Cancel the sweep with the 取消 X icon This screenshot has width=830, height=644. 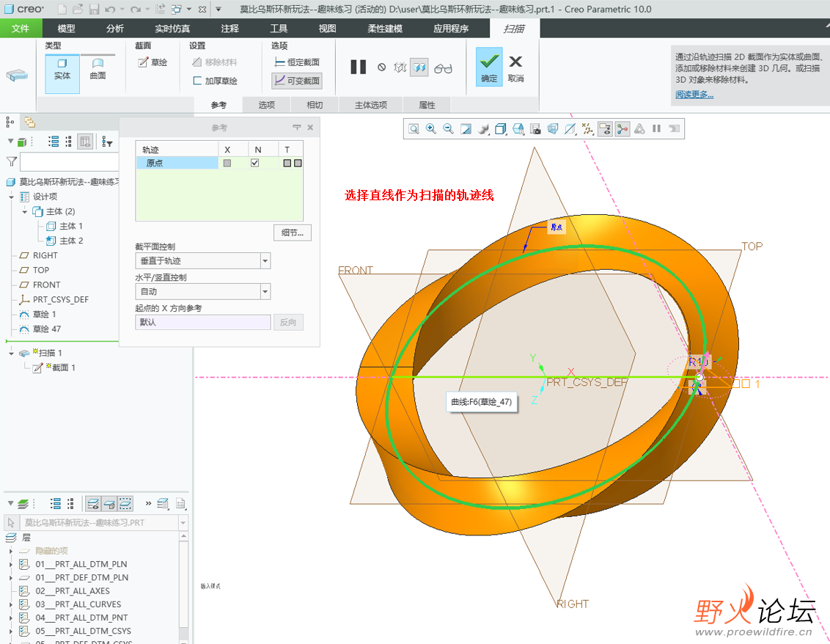pos(515,67)
